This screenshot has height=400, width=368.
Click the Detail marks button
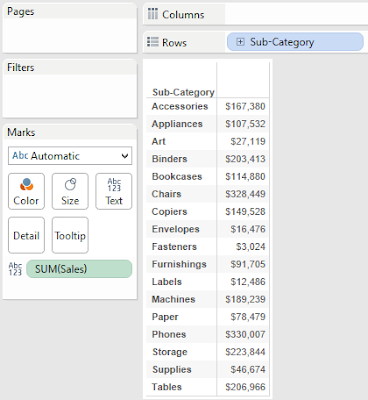26,235
